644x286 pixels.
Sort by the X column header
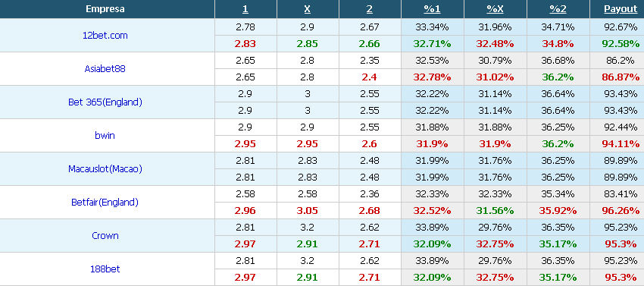pyautogui.click(x=307, y=9)
